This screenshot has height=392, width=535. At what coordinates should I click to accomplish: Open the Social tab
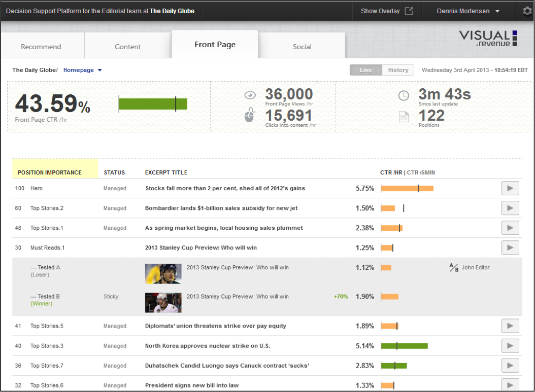(302, 46)
